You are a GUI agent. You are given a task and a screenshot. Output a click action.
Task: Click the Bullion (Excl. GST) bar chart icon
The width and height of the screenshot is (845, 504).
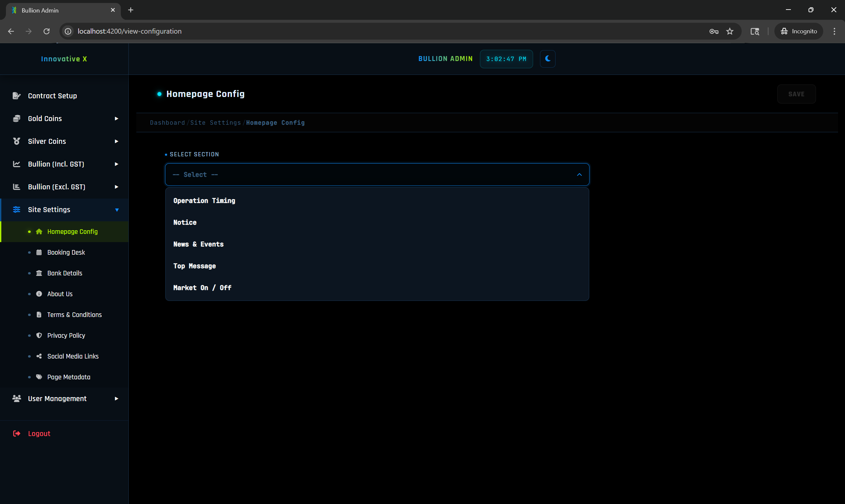(16, 187)
